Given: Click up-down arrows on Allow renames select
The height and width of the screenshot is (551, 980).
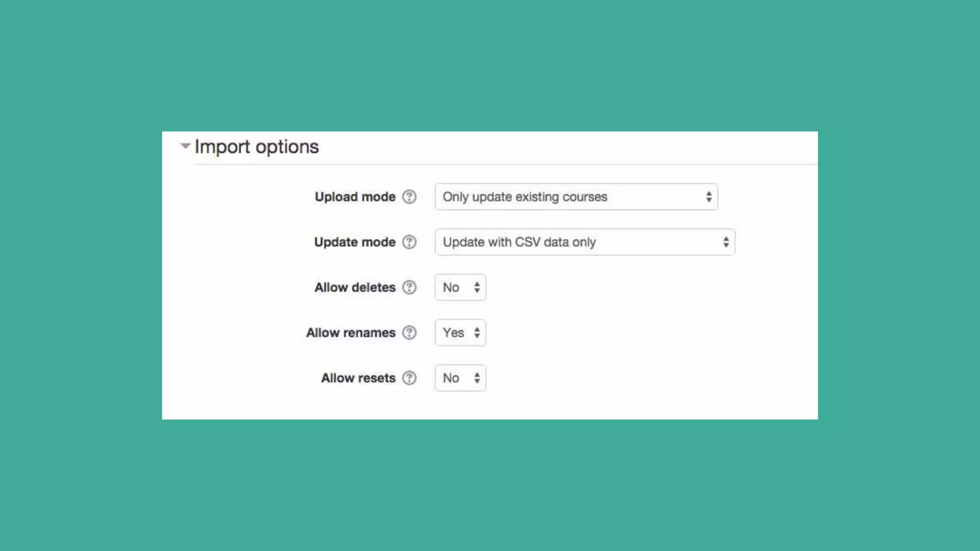Looking at the screenshot, I should click(x=477, y=332).
